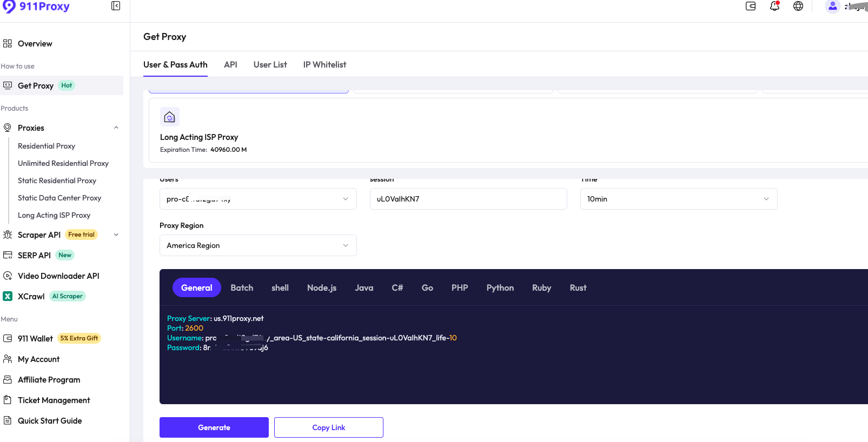Open 911 Wallet page
868x442 pixels.
click(x=35, y=338)
